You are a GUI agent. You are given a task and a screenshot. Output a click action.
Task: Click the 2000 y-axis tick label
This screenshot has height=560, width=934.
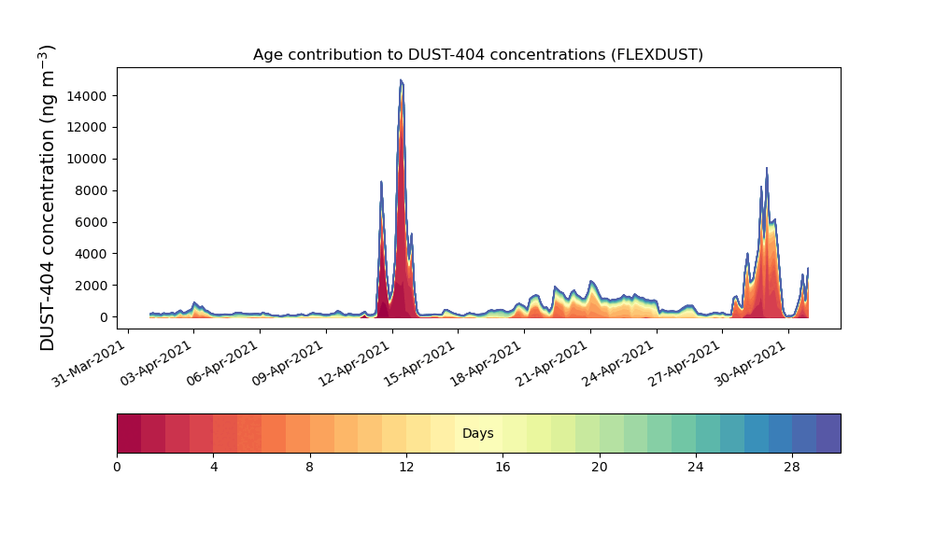coord(90,286)
